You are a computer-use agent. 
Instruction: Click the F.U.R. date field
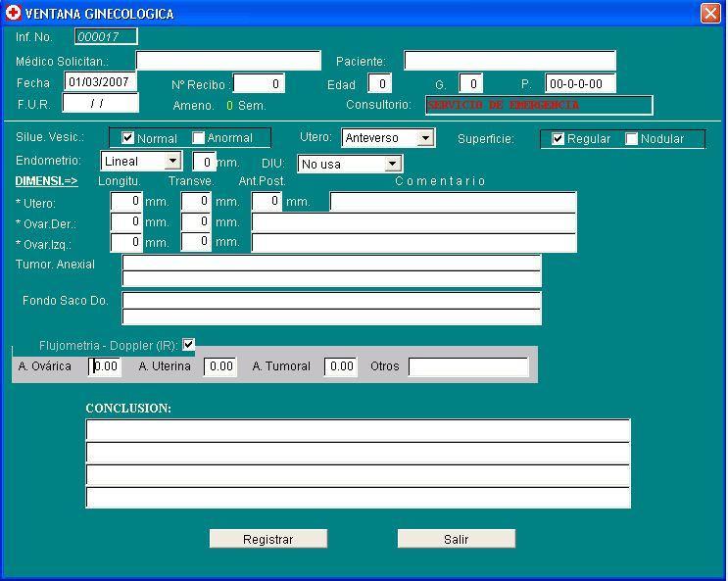coord(100,103)
